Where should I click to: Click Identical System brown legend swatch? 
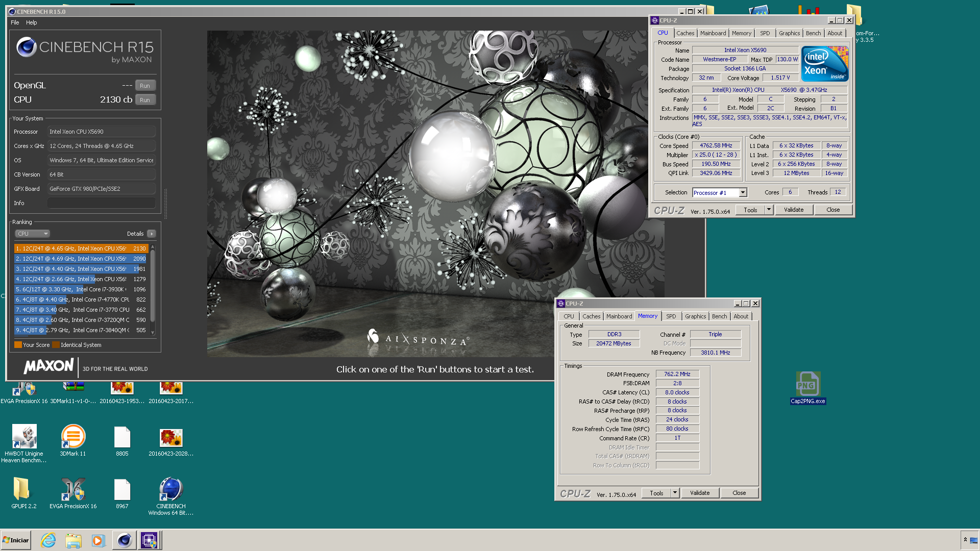56,345
